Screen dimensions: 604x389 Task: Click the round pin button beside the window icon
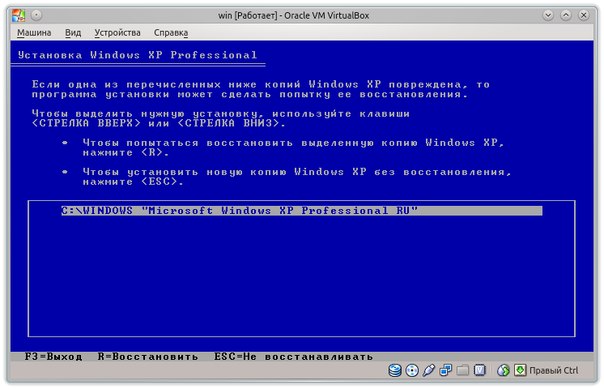pos(36,15)
